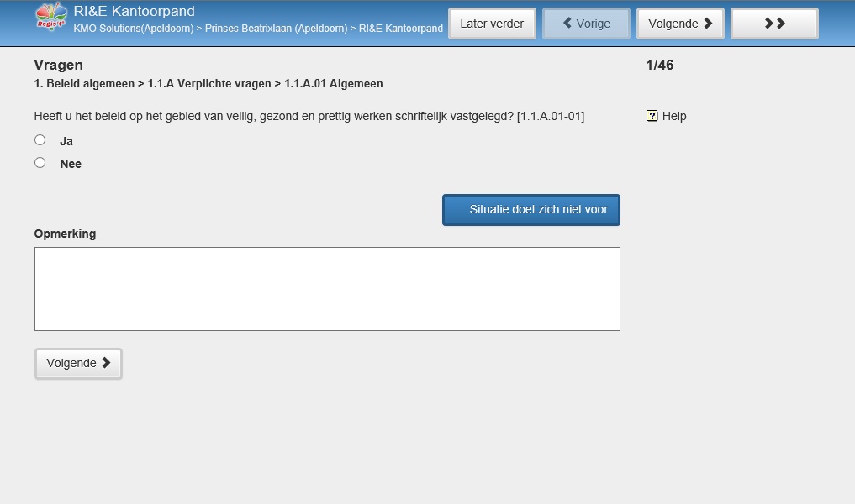Viewport: 855px width, 504px height.
Task: Click '1.1.A Verplichte vragen' in the question path
Action: 209,84
